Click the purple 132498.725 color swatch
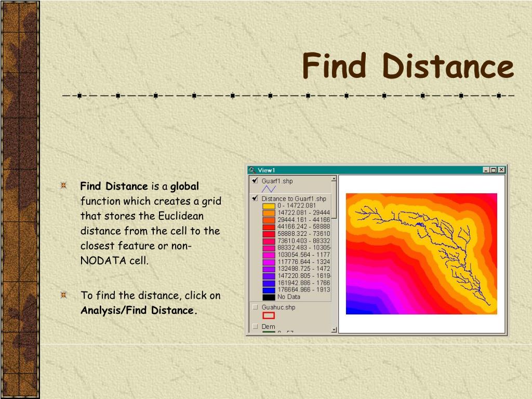 pyautogui.click(x=269, y=269)
